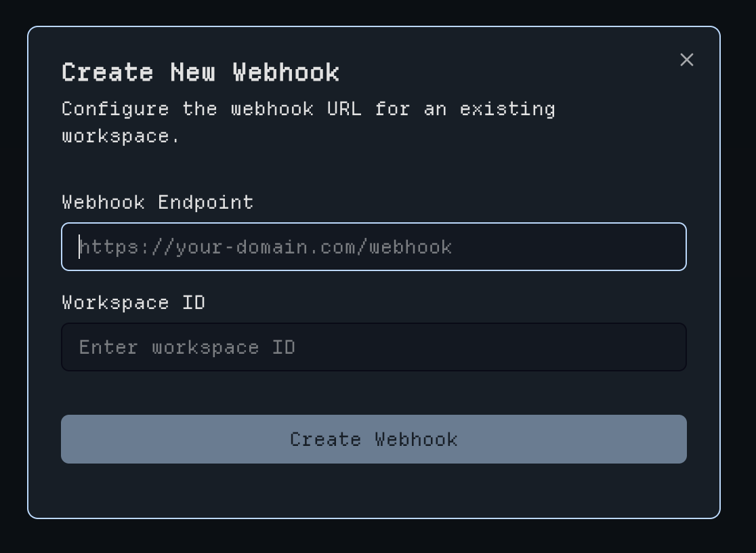Click the Create Webhook button text
The height and width of the screenshot is (553, 756).
pyautogui.click(x=374, y=439)
